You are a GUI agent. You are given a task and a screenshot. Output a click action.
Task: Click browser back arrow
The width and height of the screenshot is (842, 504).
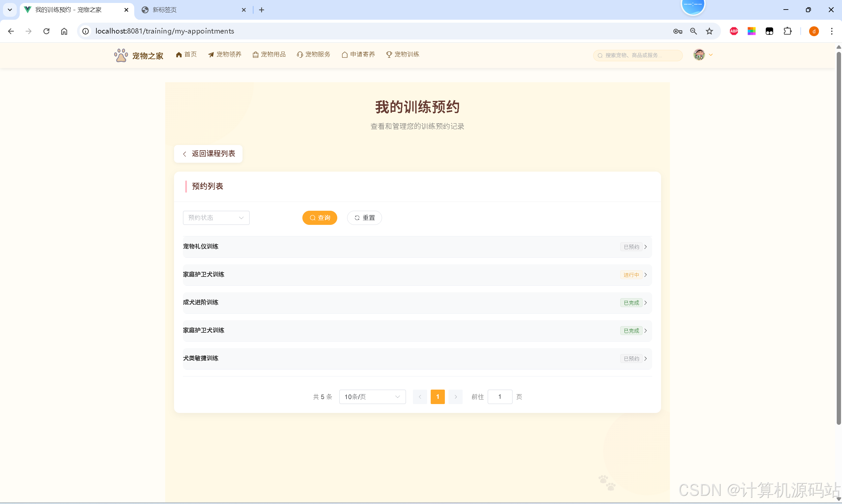click(x=11, y=31)
